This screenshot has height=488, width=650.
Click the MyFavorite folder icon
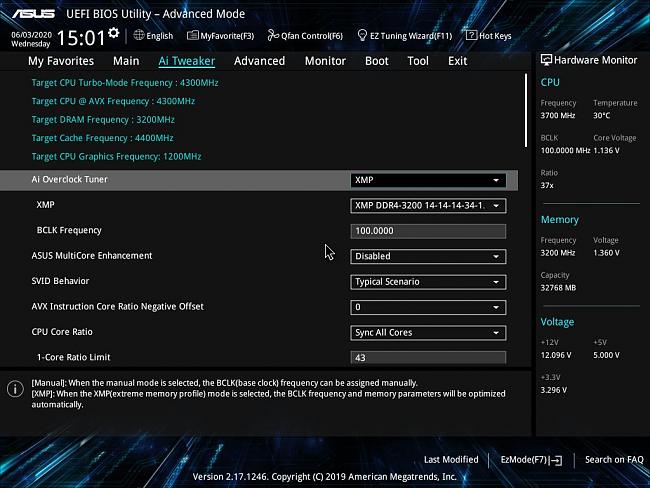pyautogui.click(x=193, y=35)
